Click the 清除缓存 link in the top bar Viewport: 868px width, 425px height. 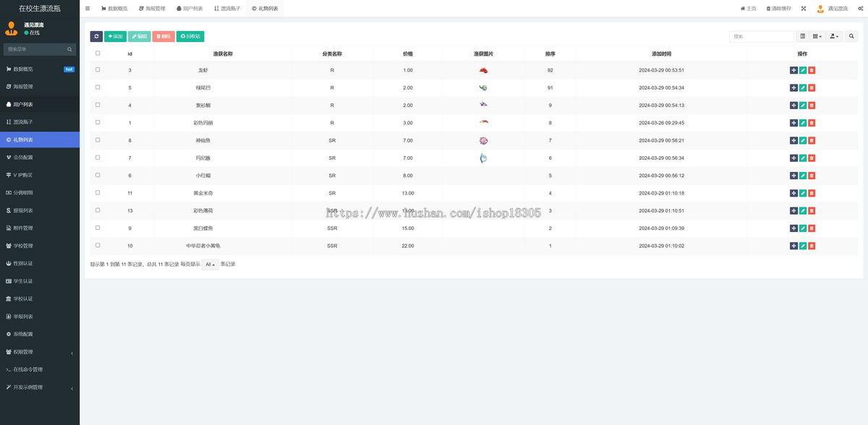(778, 9)
